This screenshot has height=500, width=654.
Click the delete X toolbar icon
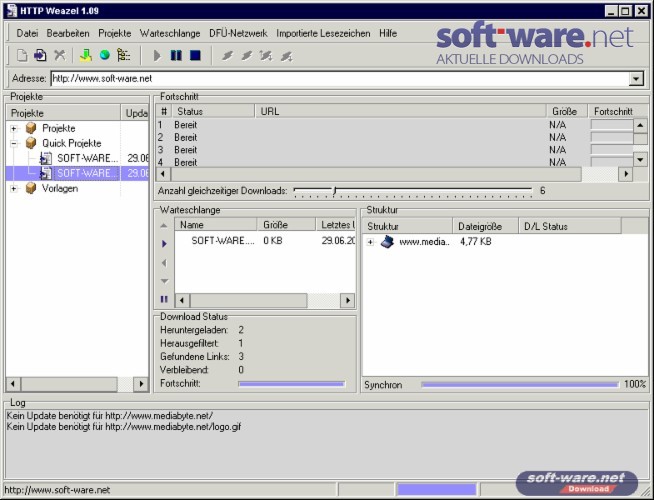(60, 55)
